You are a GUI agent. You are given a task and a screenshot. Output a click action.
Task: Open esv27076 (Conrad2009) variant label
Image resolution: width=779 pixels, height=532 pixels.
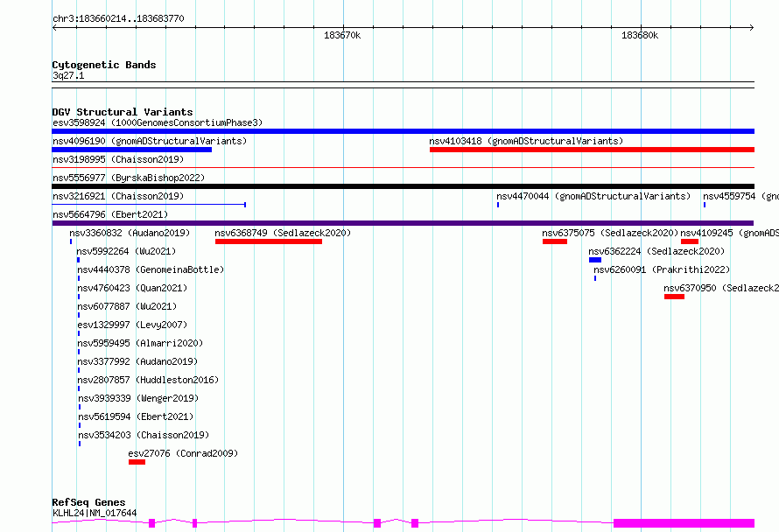tap(183, 453)
